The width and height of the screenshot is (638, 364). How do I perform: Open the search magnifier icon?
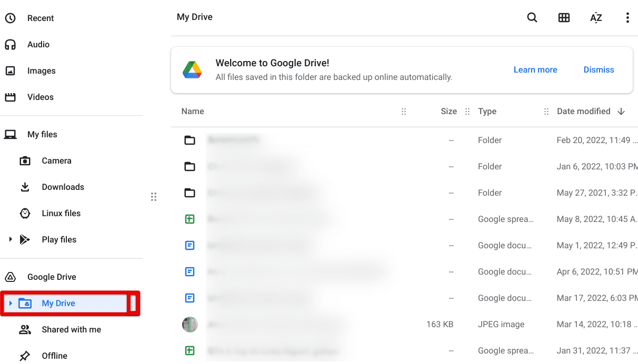pos(532,17)
